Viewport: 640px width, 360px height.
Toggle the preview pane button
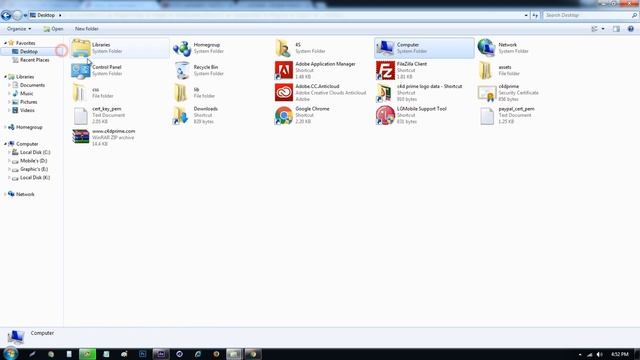pyautogui.click(x=616, y=29)
